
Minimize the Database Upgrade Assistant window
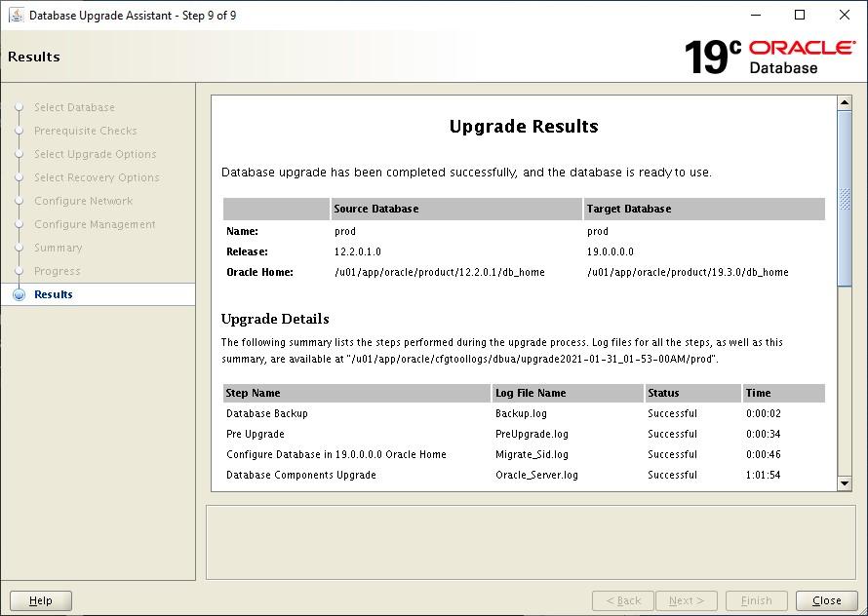click(x=756, y=15)
